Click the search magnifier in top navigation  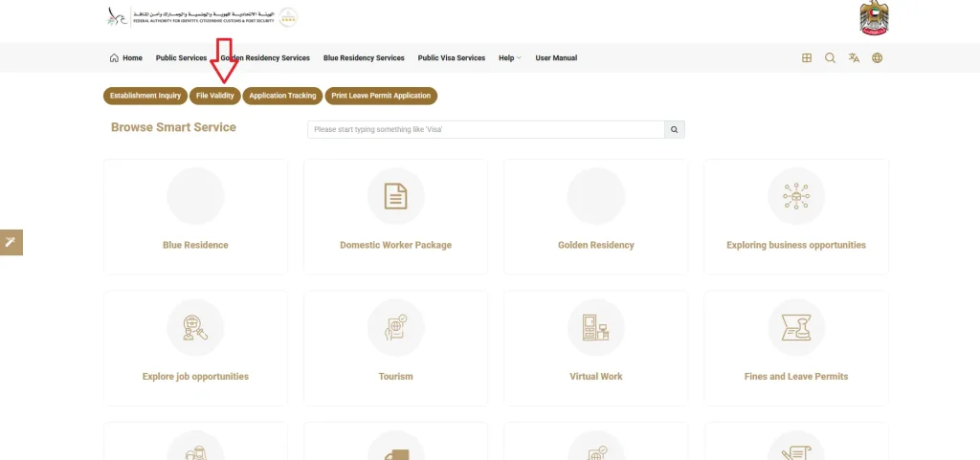tap(830, 58)
